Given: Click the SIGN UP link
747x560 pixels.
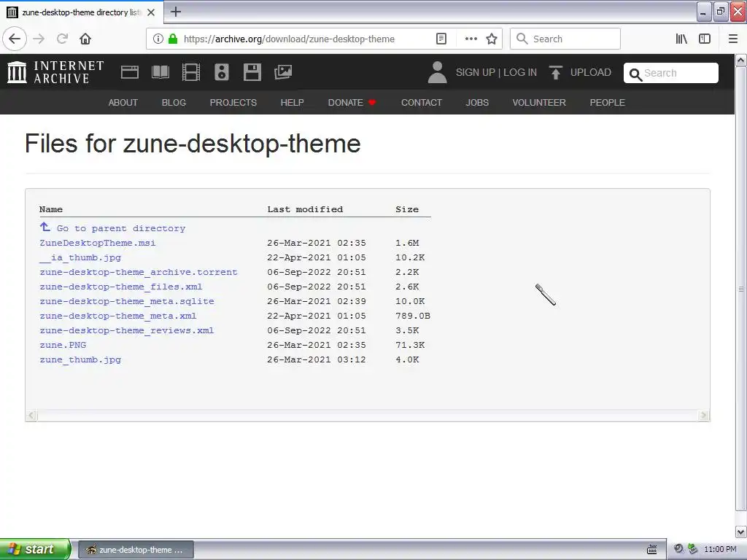Looking at the screenshot, I should click(476, 72).
